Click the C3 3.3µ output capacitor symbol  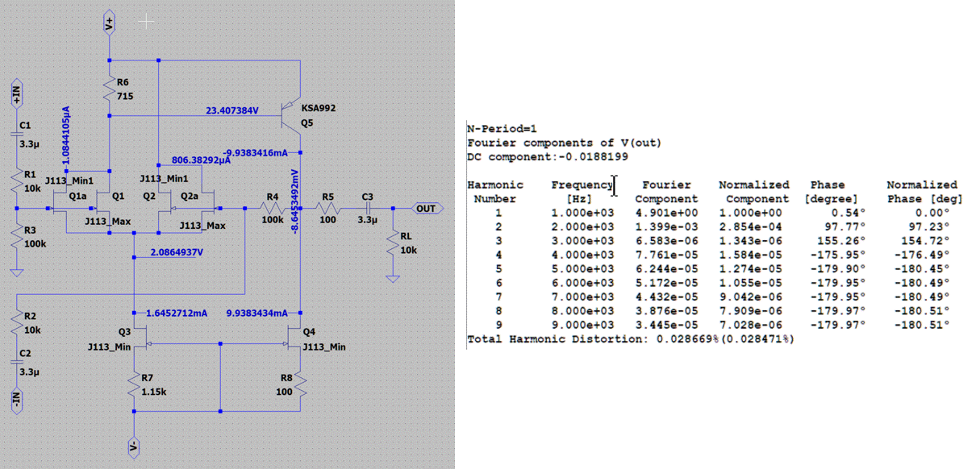point(368,207)
